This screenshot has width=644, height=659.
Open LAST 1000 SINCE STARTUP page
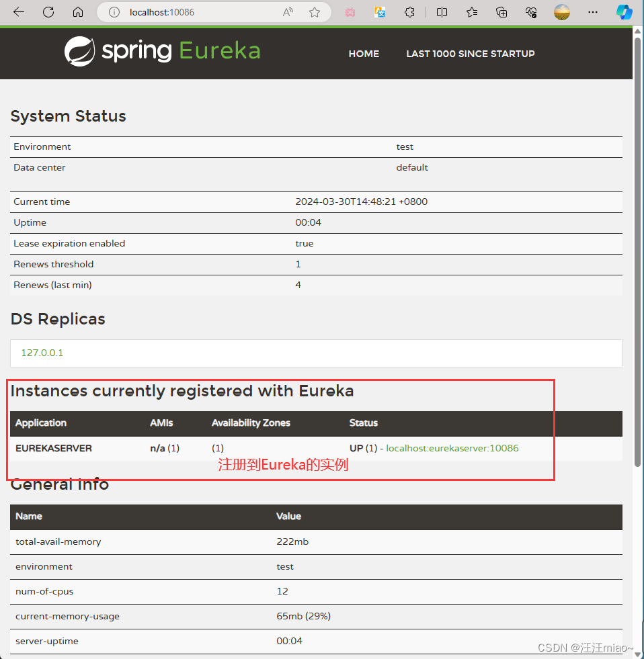pos(471,54)
